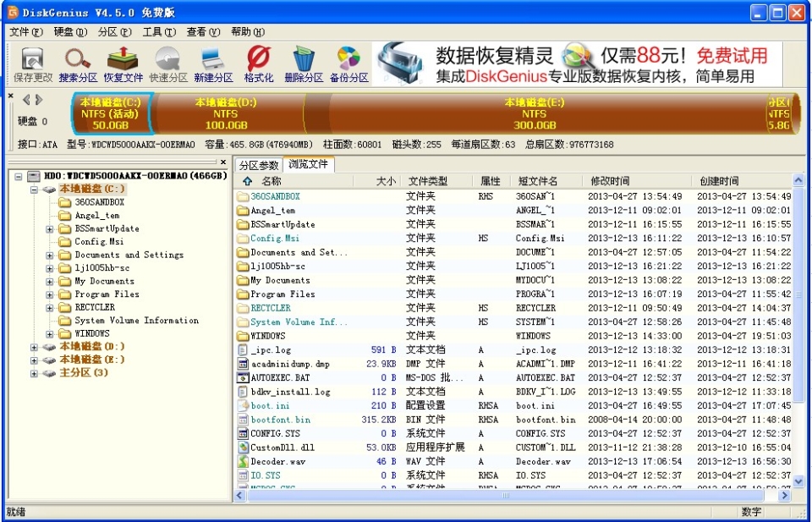The width and height of the screenshot is (812, 522).
Task: Close the disk bar panel with the x
Action: [10, 96]
